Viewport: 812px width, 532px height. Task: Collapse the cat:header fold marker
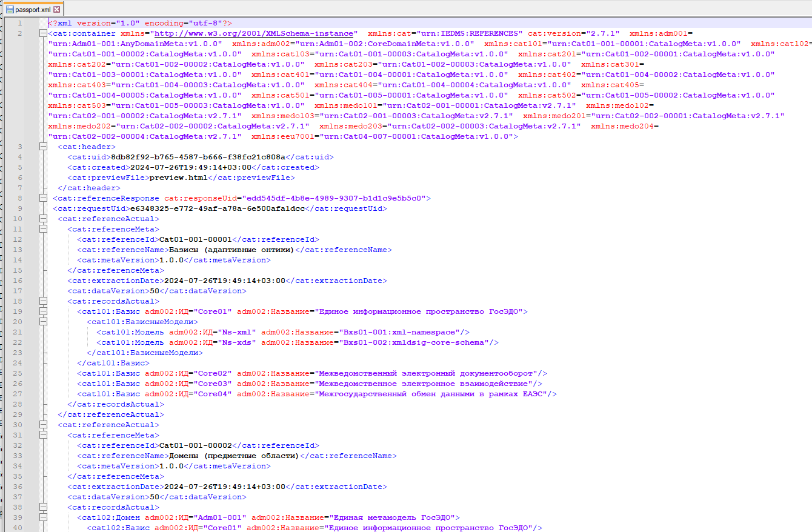point(42,147)
